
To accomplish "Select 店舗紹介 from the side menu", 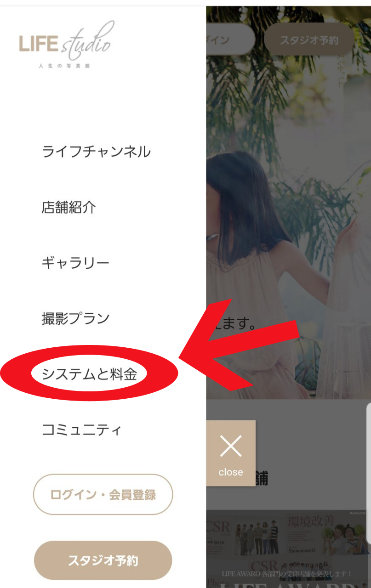I will coord(69,207).
